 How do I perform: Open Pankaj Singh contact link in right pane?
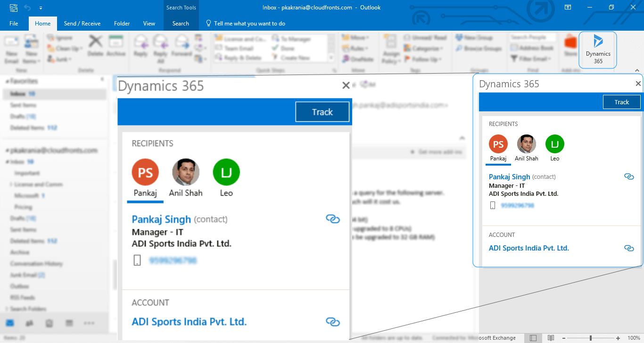[509, 176]
